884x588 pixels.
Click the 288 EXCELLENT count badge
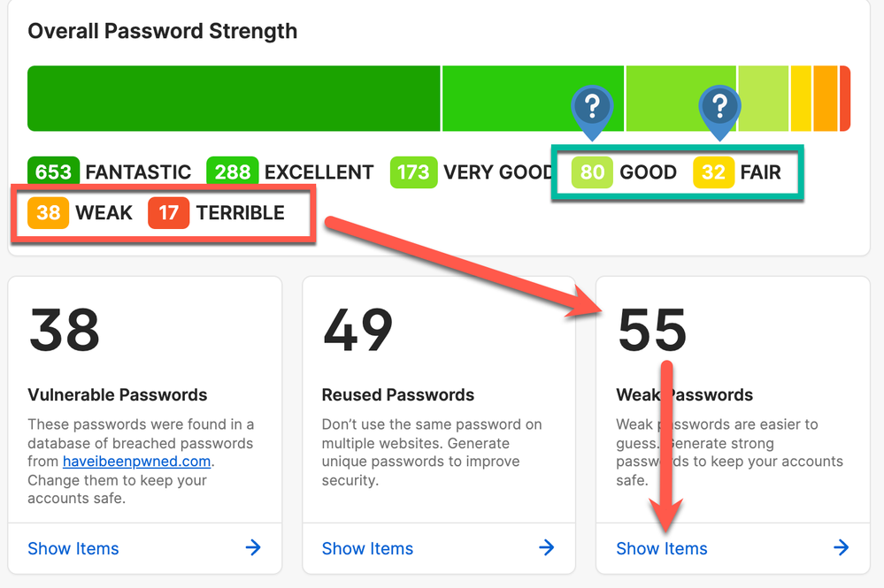(x=233, y=172)
